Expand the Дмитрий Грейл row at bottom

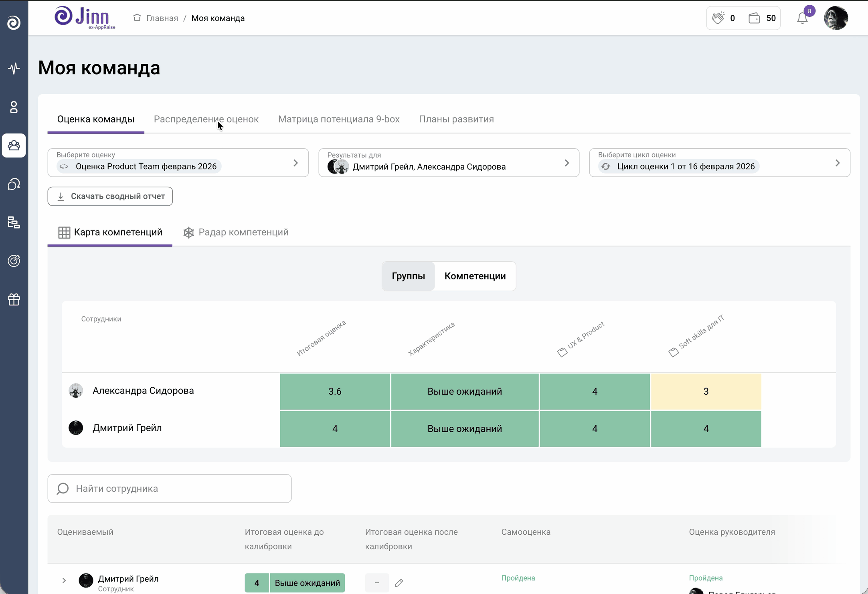(x=64, y=580)
